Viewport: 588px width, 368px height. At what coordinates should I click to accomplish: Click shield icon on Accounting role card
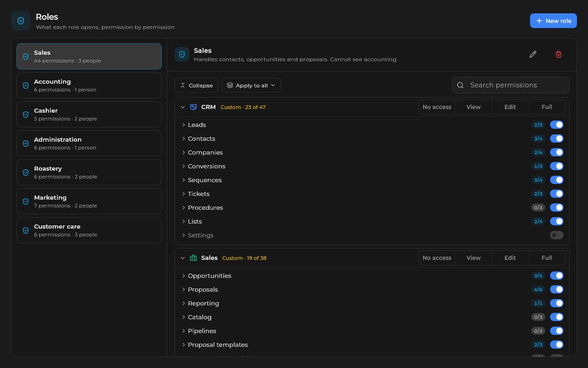pos(26,86)
